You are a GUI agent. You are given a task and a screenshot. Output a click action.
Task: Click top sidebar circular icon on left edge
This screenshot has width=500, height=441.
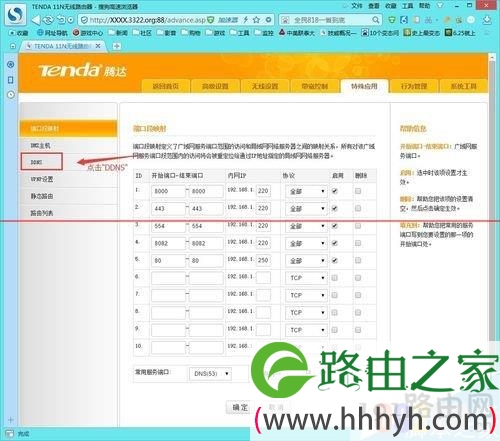coord(11,64)
